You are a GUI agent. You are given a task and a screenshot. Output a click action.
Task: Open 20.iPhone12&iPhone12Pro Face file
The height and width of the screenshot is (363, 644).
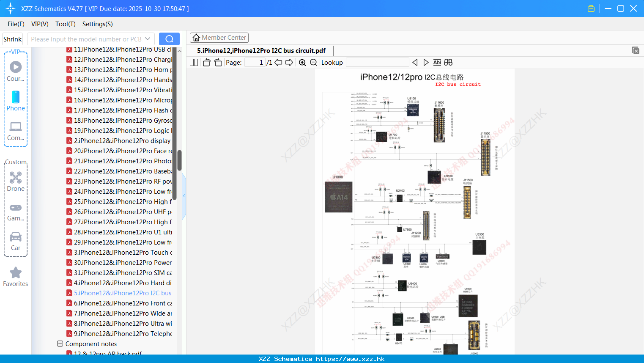pos(119,151)
